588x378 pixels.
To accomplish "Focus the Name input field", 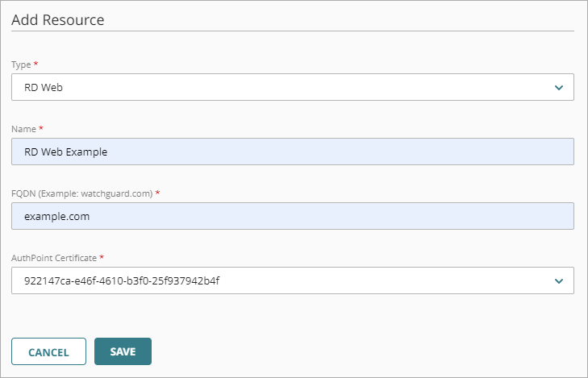I will pyautogui.click(x=292, y=152).
